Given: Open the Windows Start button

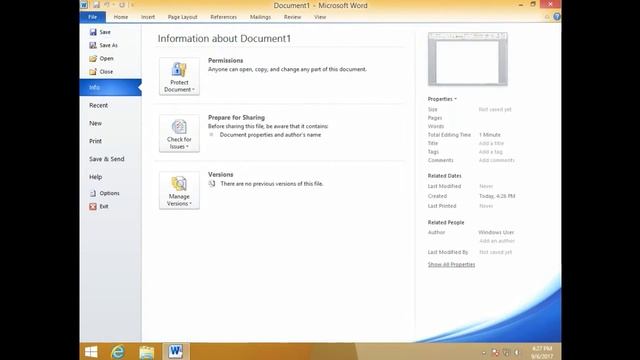Looking at the screenshot, I should (91, 351).
